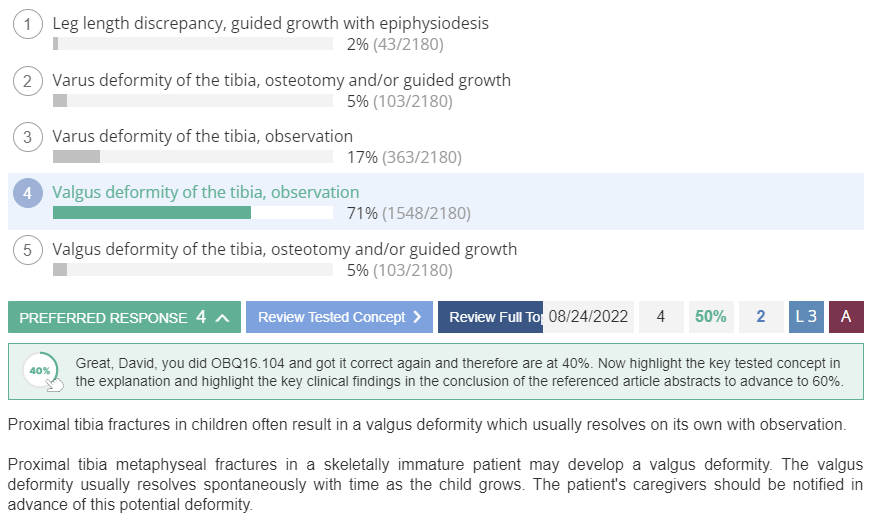Screen dimensions: 870x525
Task: Click the green 50% score badge
Action: 711,317
